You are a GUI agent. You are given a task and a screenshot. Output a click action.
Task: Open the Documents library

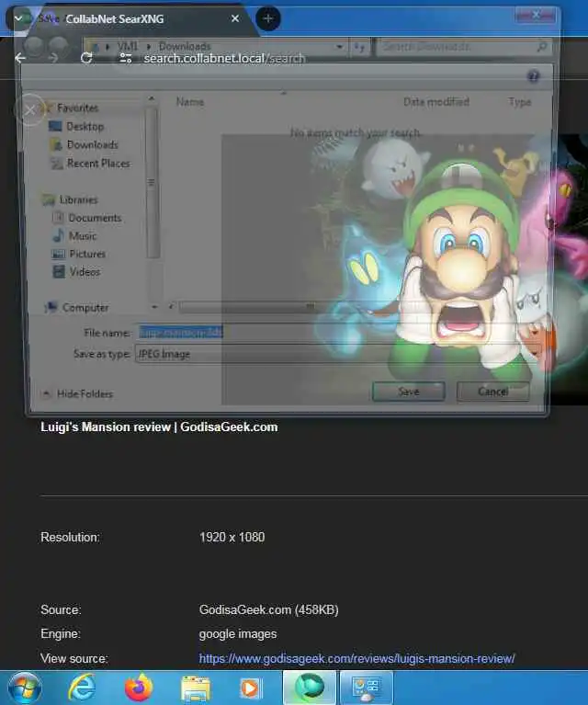click(x=95, y=218)
